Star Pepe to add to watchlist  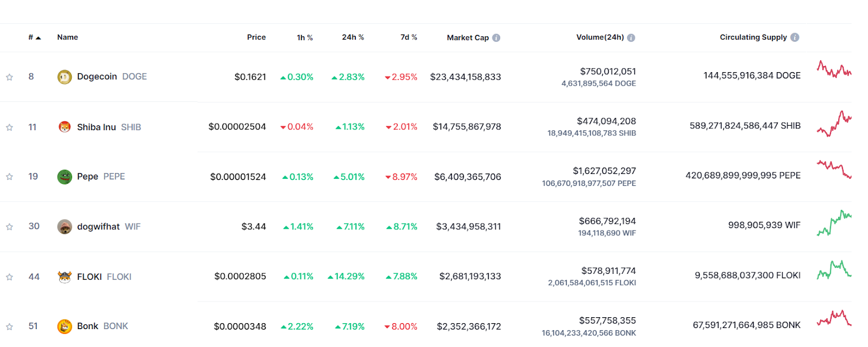click(9, 177)
